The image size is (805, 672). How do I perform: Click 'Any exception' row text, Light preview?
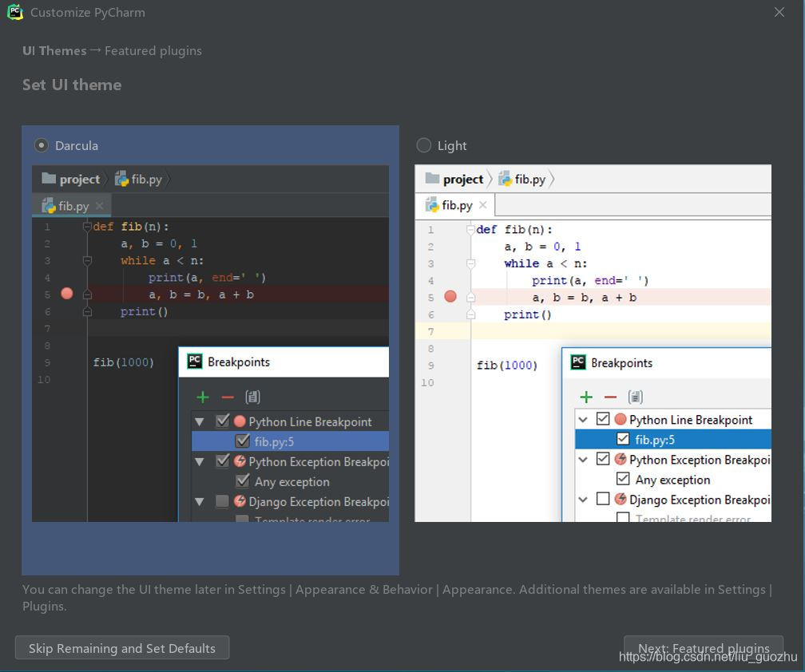[x=672, y=480]
